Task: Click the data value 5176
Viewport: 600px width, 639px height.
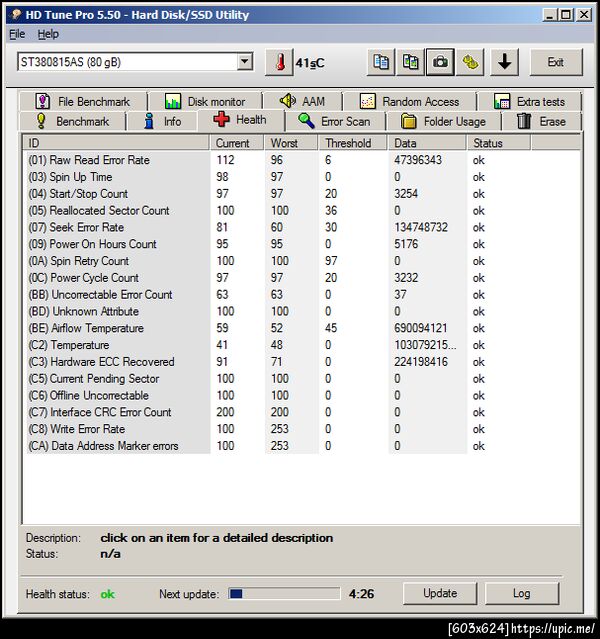Action: (406, 244)
